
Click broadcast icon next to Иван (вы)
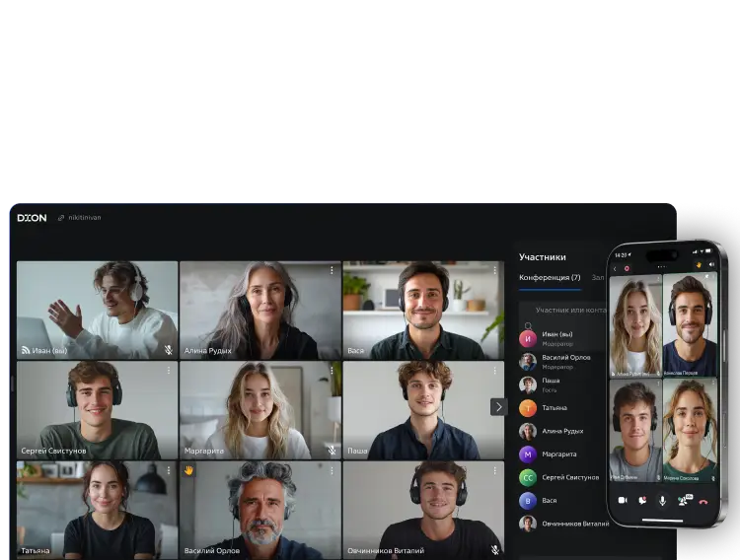(26, 351)
